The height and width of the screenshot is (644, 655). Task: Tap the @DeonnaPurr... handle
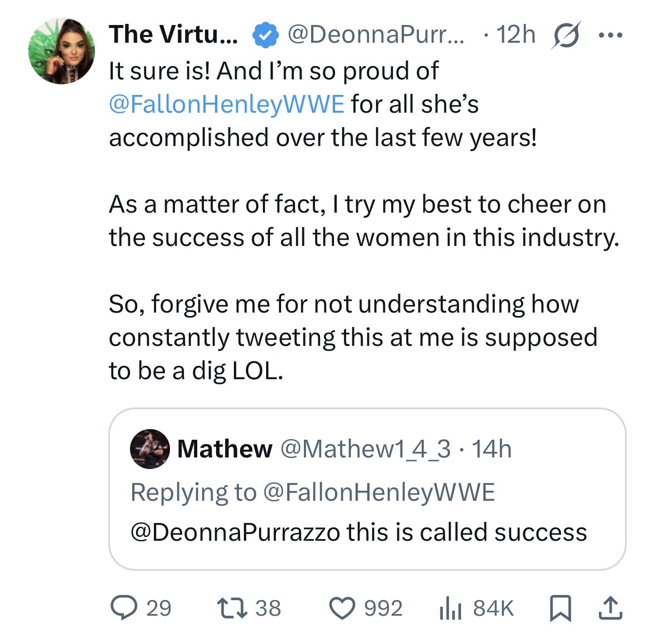click(x=378, y=34)
